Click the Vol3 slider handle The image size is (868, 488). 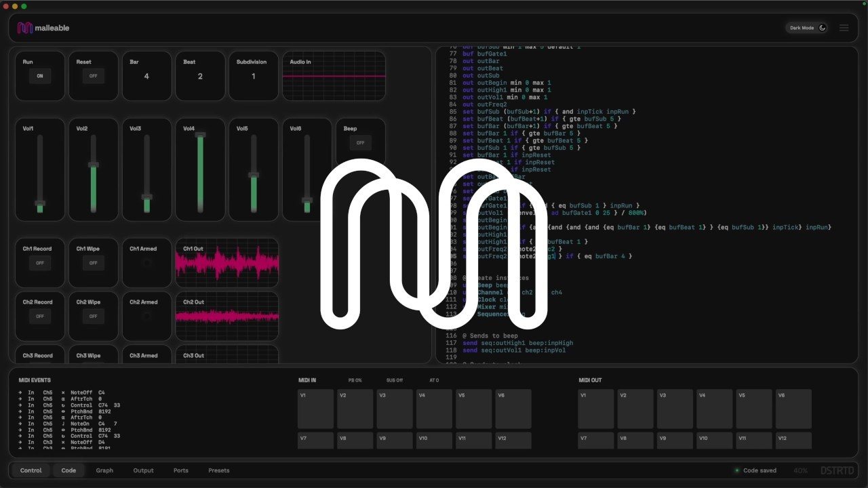pyautogui.click(x=146, y=197)
